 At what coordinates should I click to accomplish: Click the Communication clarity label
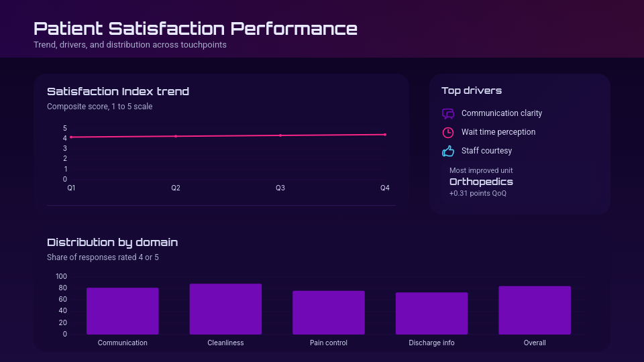(x=502, y=113)
